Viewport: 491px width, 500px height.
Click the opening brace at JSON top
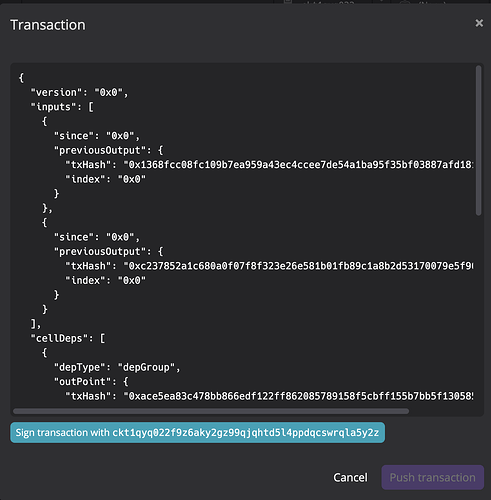coord(21,78)
